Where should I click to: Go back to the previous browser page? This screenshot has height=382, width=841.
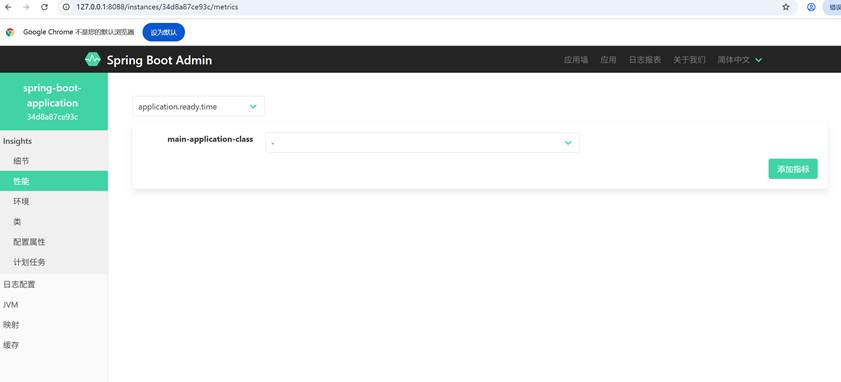pos(8,7)
